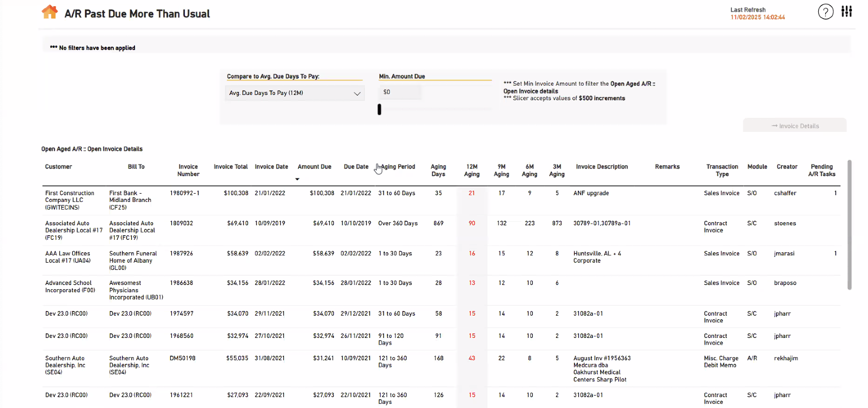Sort by Bill To column header
The height and width of the screenshot is (408, 868).
click(x=136, y=167)
